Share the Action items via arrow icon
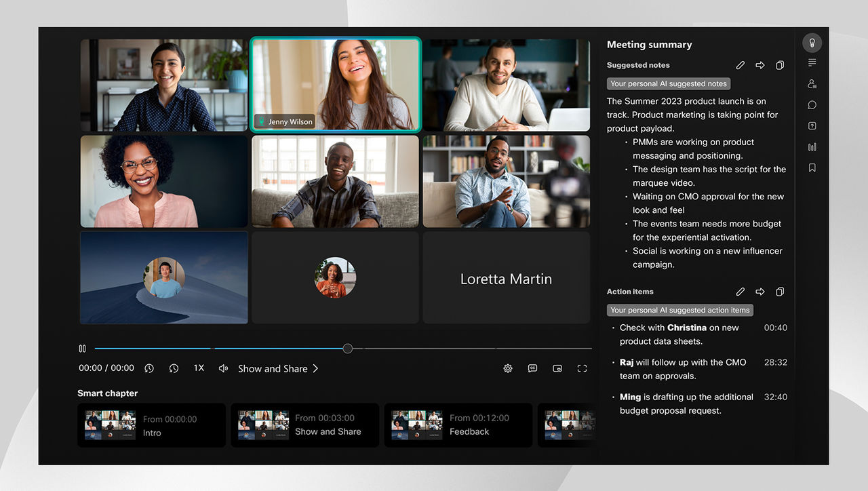The height and width of the screenshot is (491, 868). point(760,292)
